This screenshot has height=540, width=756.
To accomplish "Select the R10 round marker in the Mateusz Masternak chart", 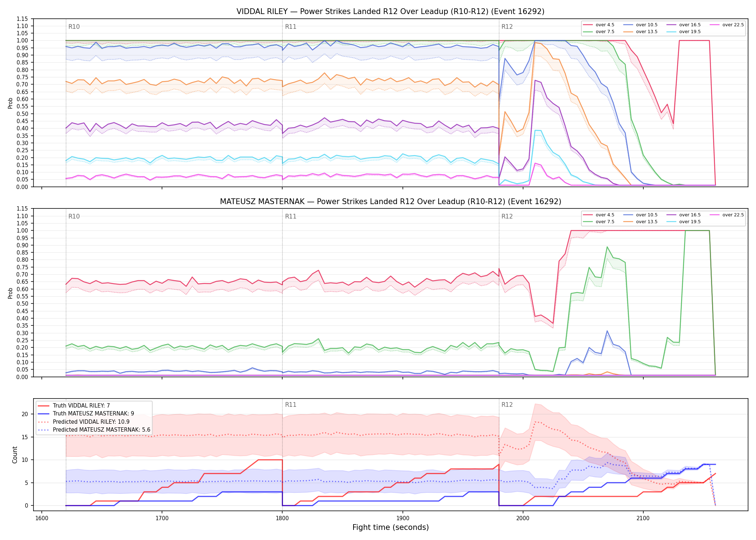I will point(74,216).
